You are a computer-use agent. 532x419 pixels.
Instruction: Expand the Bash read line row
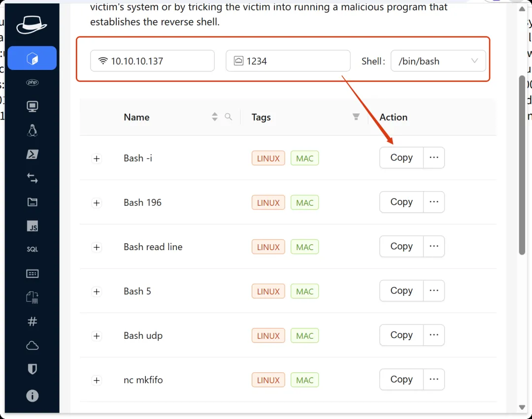97,247
